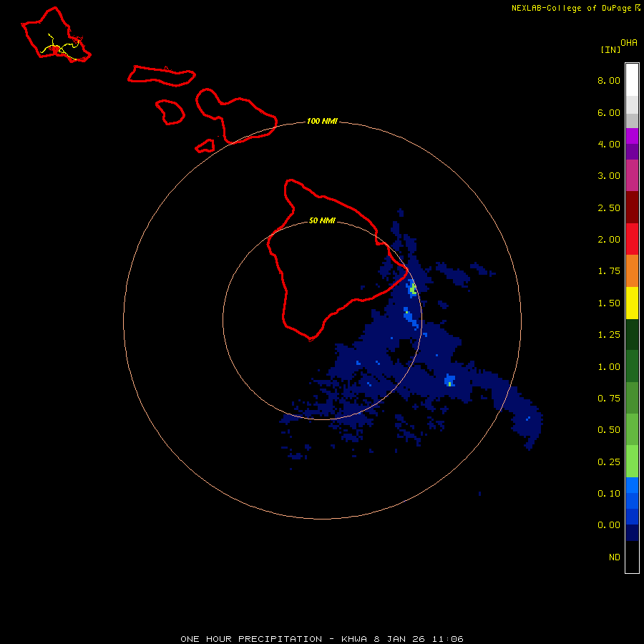The width and height of the screenshot is (644, 644).
Task: Click the 100 NMI range ring label
Action: [x=322, y=121]
